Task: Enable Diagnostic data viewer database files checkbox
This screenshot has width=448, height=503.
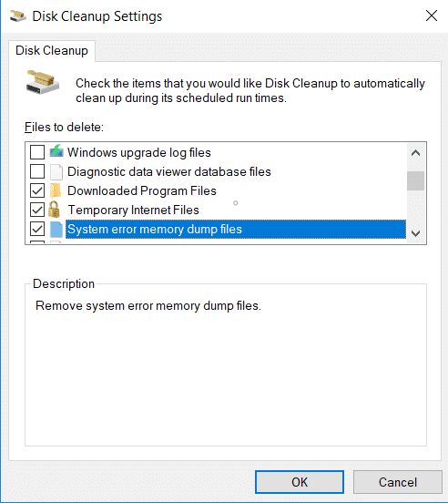Action: (37, 171)
